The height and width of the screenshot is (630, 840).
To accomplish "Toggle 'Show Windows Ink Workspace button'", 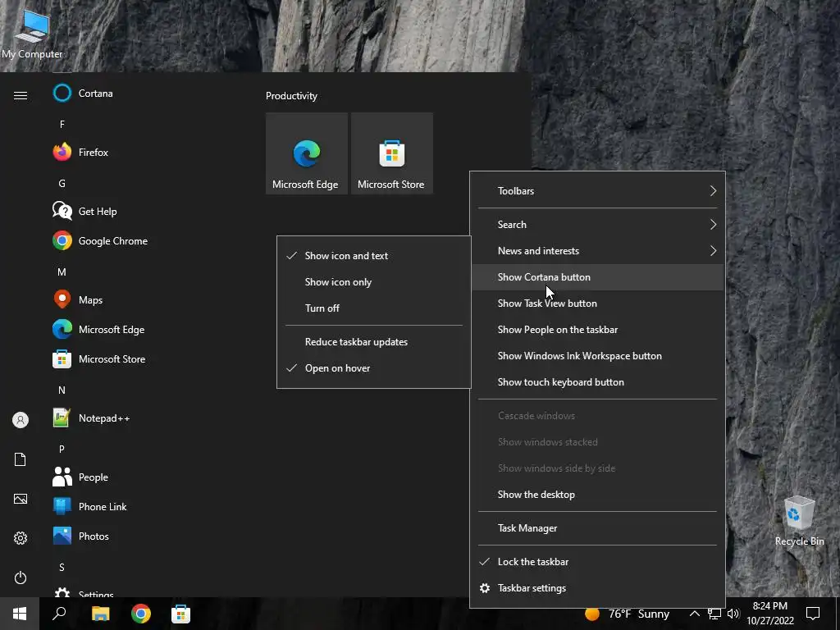I will pyautogui.click(x=597, y=356).
